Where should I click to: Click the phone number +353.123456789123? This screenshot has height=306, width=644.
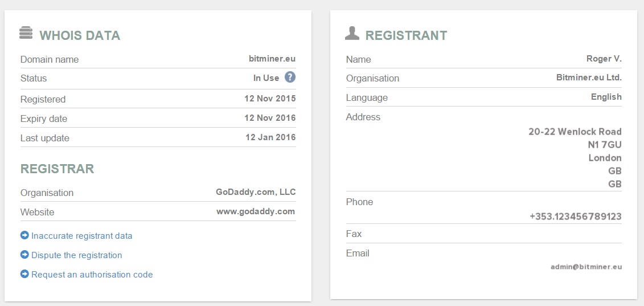click(576, 217)
